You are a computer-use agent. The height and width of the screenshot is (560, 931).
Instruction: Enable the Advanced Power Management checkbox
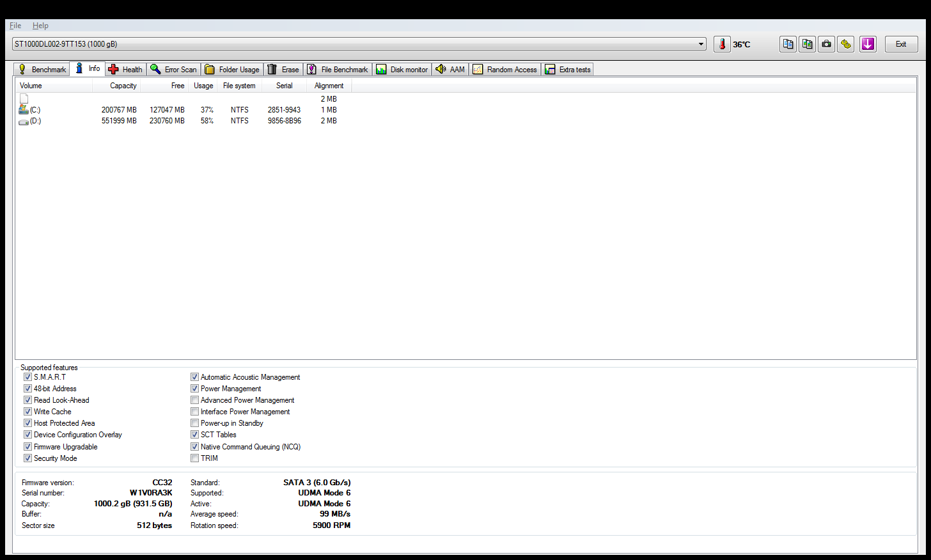point(194,400)
